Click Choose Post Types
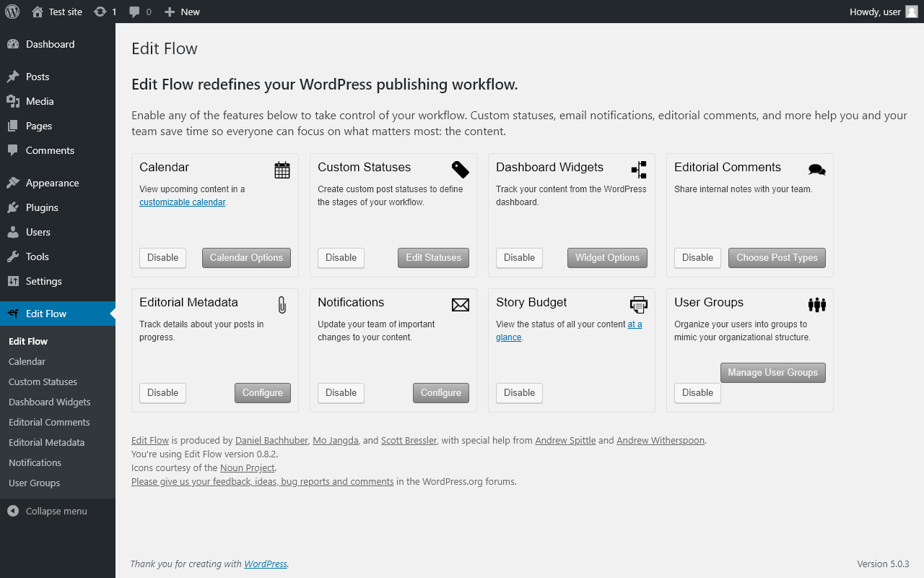The image size is (924, 578). pyautogui.click(x=777, y=258)
